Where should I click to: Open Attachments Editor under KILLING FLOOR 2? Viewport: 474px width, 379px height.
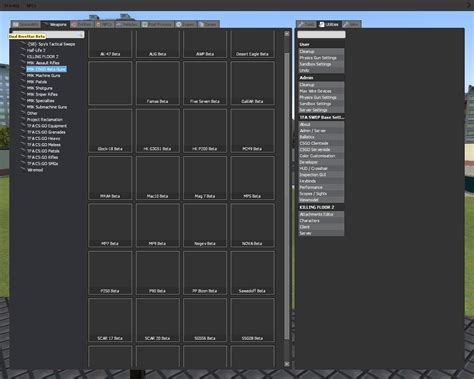point(321,214)
